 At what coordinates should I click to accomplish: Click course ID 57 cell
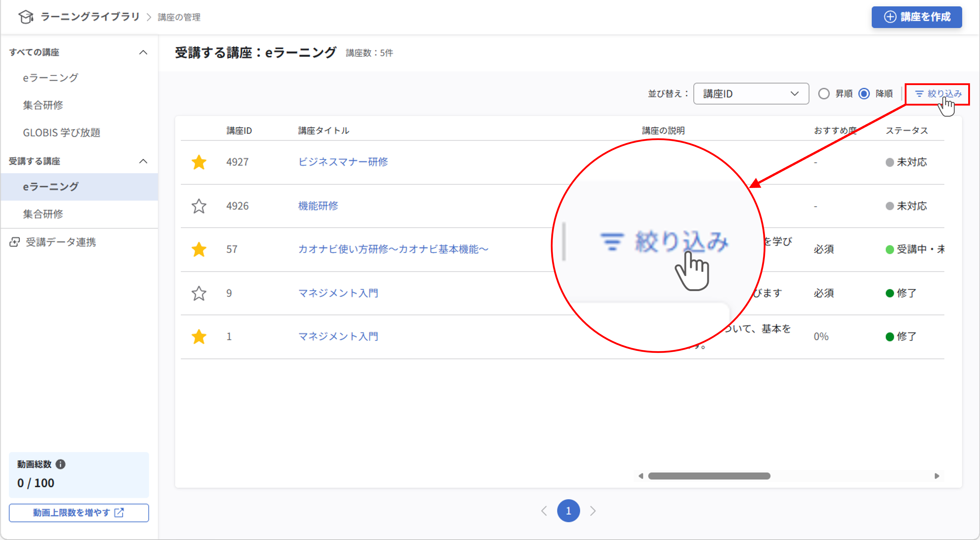[232, 249]
